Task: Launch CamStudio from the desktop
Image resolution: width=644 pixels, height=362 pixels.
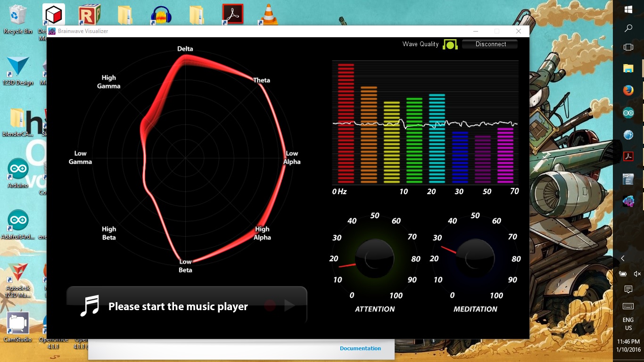Action: tap(18, 323)
